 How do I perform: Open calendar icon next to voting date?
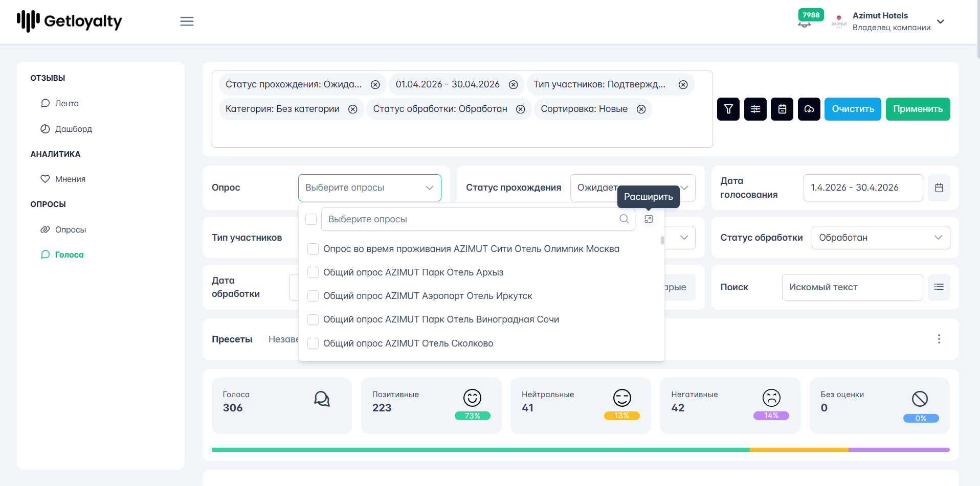point(939,188)
